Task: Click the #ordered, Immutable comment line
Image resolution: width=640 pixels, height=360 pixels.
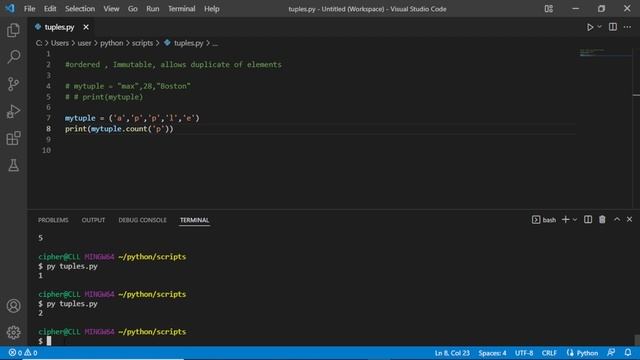Action: pyautogui.click(x=173, y=64)
